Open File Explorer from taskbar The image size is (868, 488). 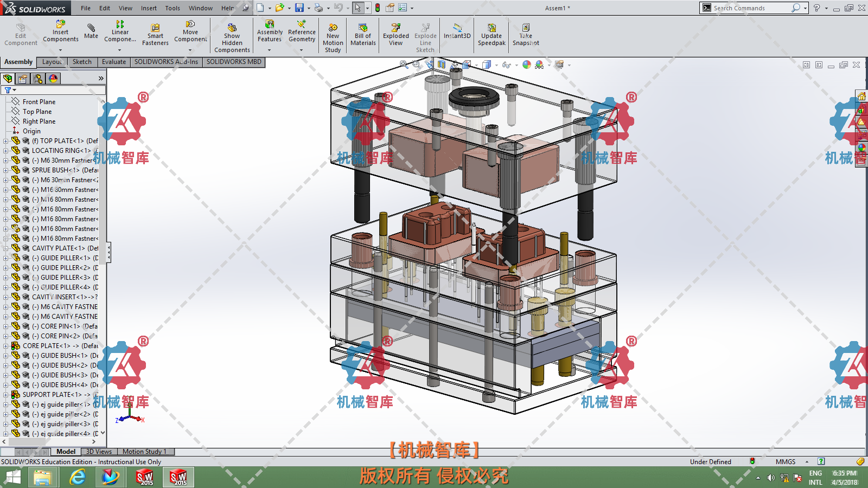(42, 478)
